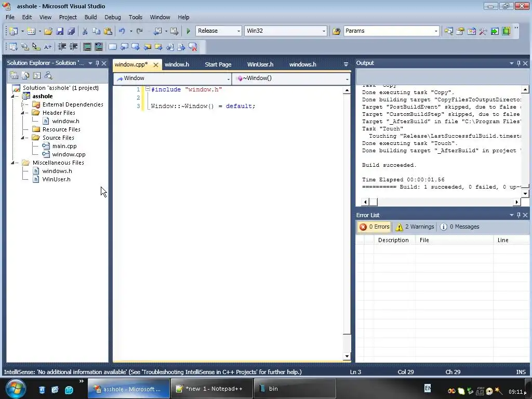Open the Toolbox icon with crossed tools
Viewport: 532px width, 399px height.
click(483, 31)
